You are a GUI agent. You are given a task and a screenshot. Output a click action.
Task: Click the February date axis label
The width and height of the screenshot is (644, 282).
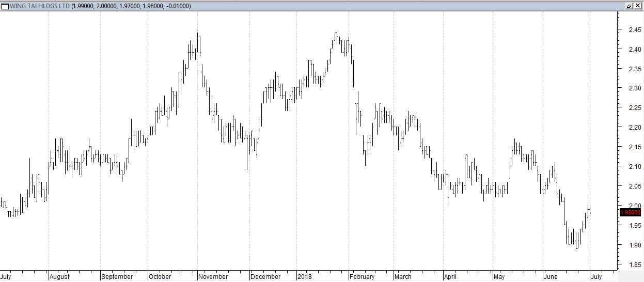(x=362, y=277)
